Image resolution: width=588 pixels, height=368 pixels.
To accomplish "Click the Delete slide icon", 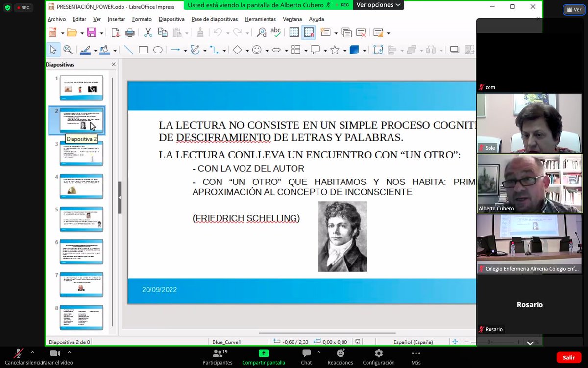I will coord(361,33).
